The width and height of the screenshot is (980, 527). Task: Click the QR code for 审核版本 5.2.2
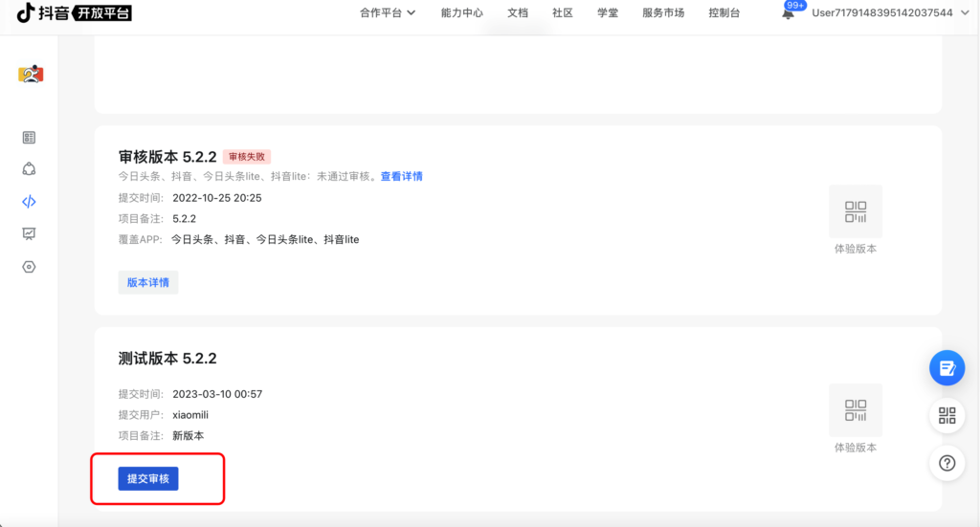(856, 211)
